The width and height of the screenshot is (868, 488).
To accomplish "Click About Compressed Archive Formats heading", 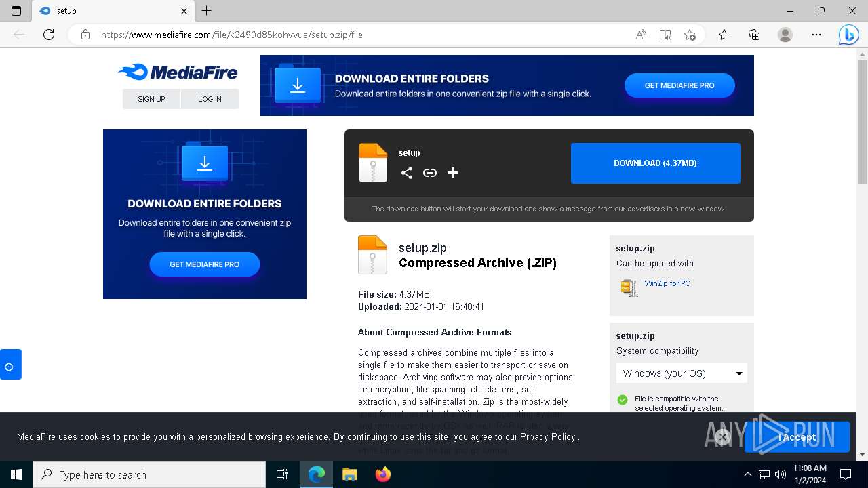I will click(x=435, y=332).
